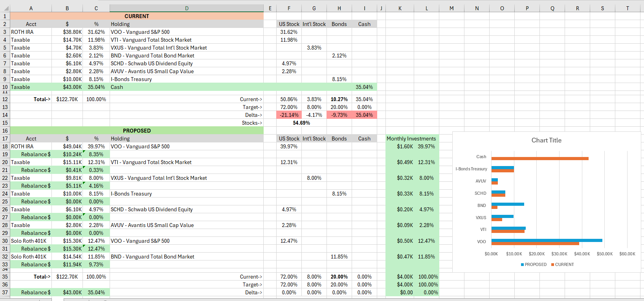Select the blue BND bar in chart
644x301 pixels.
point(508,204)
